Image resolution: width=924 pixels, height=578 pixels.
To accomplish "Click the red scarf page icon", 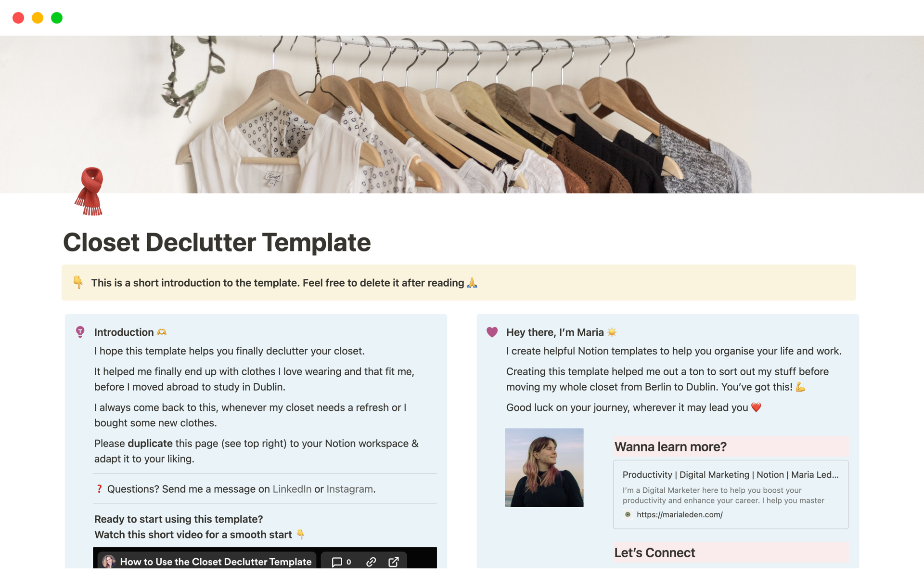I will [x=90, y=191].
